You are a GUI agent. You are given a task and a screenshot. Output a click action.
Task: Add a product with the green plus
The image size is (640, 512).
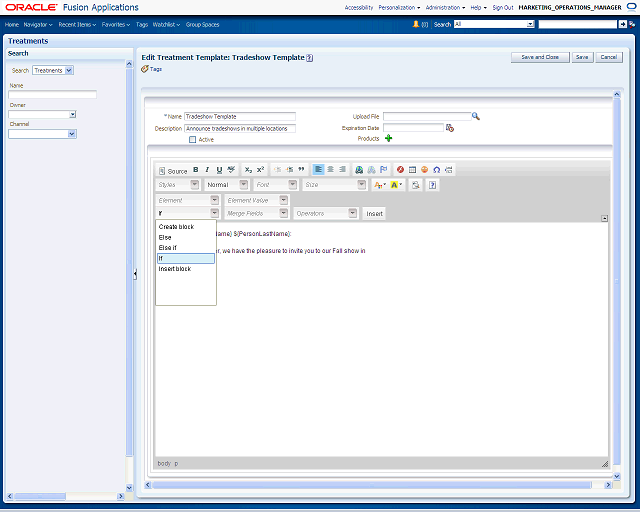(389, 138)
